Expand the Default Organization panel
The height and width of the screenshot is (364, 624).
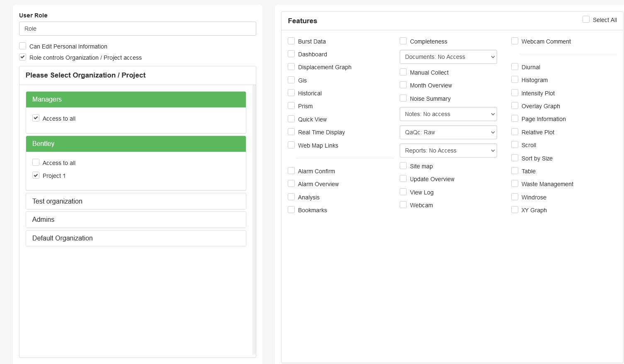click(136, 238)
